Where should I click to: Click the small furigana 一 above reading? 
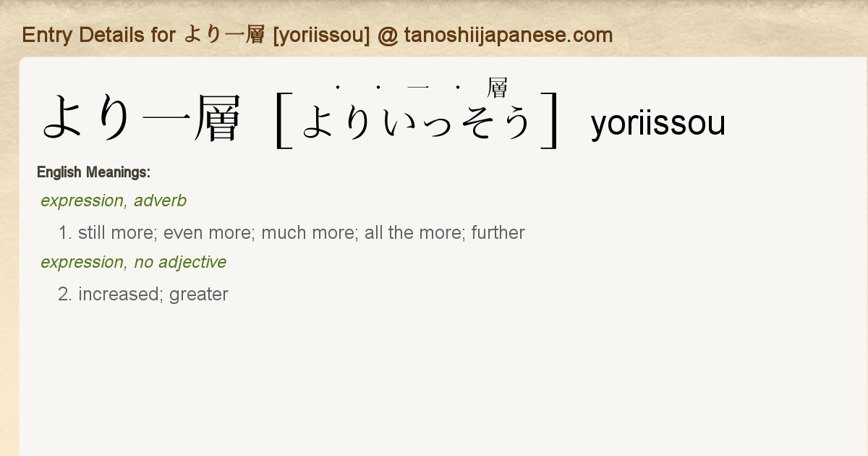click(x=418, y=88)
